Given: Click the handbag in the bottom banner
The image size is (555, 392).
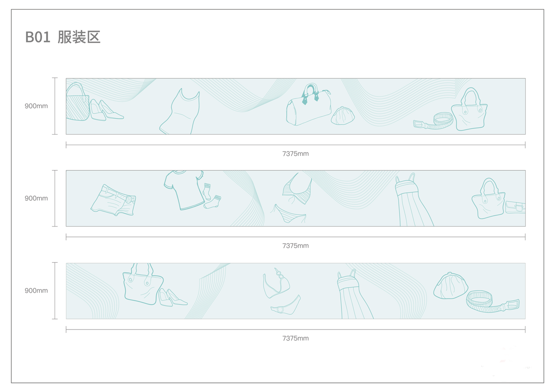Looking at the screenshot, I should (x=143, y=284).
